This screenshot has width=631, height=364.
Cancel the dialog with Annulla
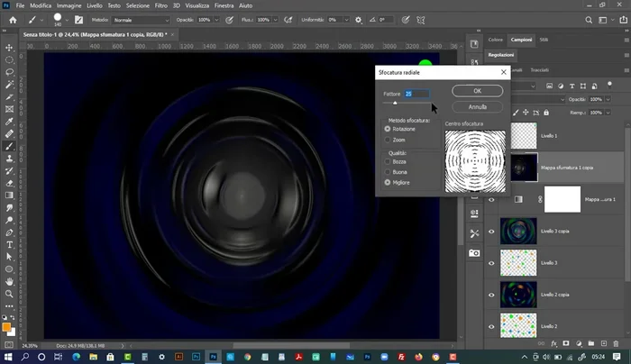click(x=477, y=106)
